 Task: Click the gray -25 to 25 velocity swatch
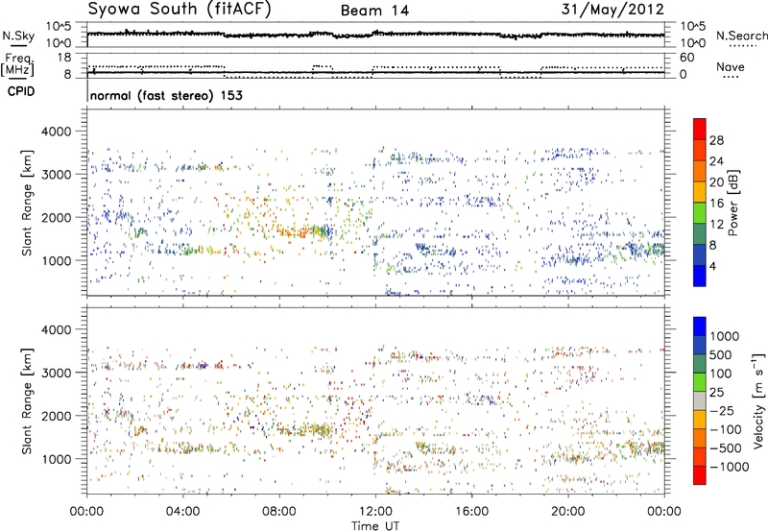[x=700, y=400]
